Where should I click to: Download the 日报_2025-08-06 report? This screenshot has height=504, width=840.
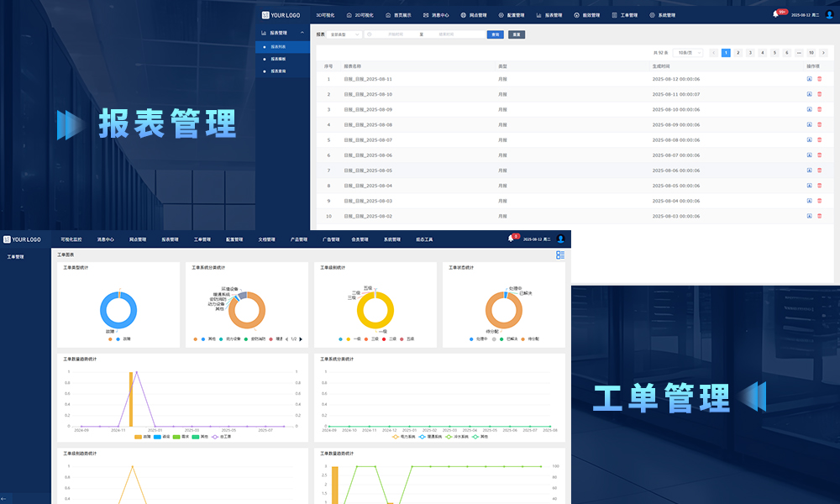(x=809, y=155)
